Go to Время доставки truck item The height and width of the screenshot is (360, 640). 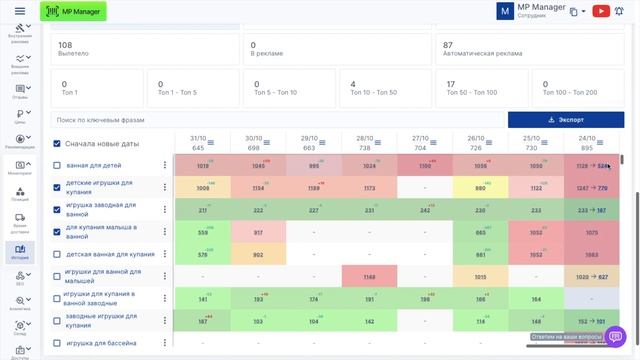20,223
